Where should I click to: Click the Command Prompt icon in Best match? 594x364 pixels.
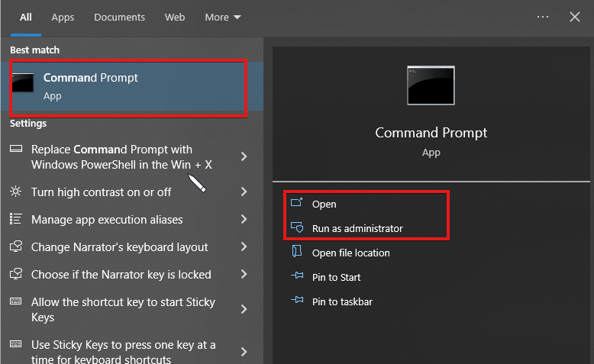[24, 85]
